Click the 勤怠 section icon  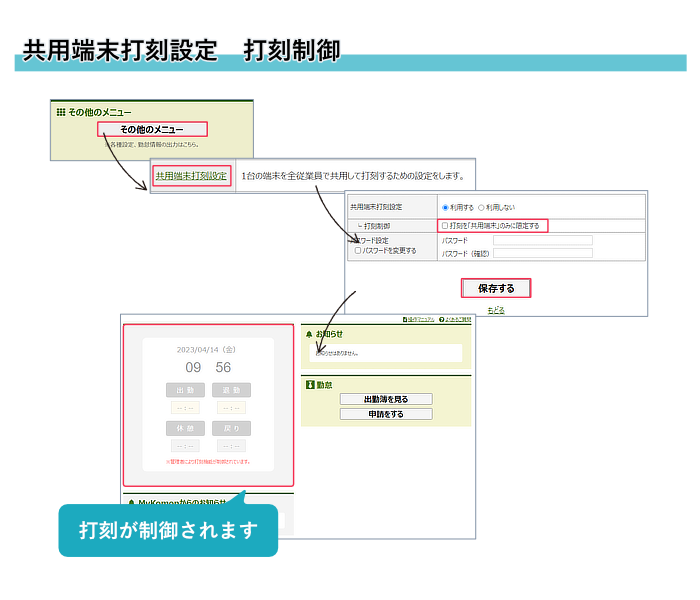309,383
